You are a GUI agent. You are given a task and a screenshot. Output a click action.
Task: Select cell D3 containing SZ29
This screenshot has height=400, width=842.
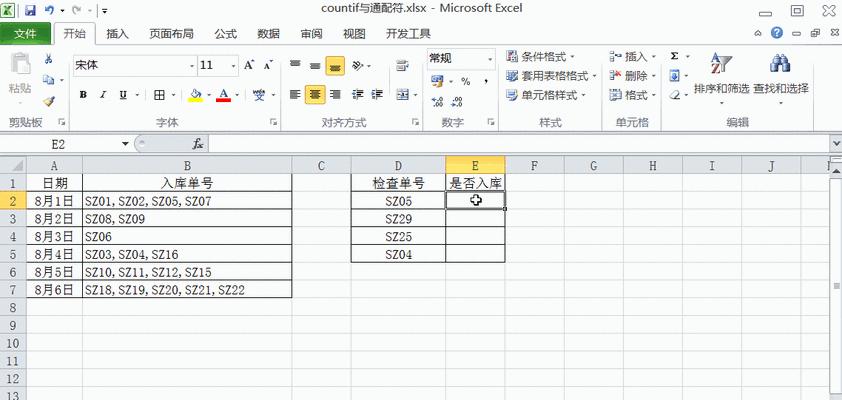pyautogui.click(x=398, y=219)
